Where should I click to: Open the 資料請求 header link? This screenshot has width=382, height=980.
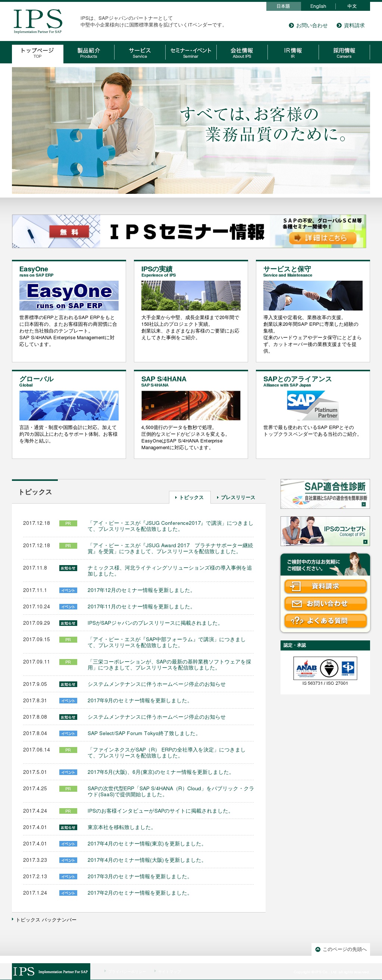pyautogui.click(x=351, y=25)
